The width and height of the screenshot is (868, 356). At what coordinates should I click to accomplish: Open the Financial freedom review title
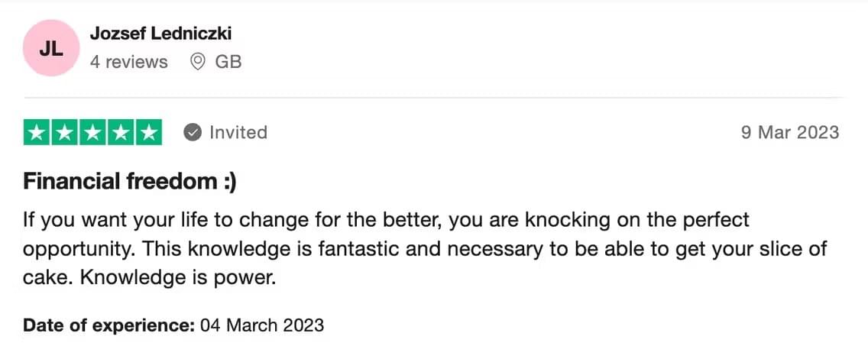coord(130,182)
